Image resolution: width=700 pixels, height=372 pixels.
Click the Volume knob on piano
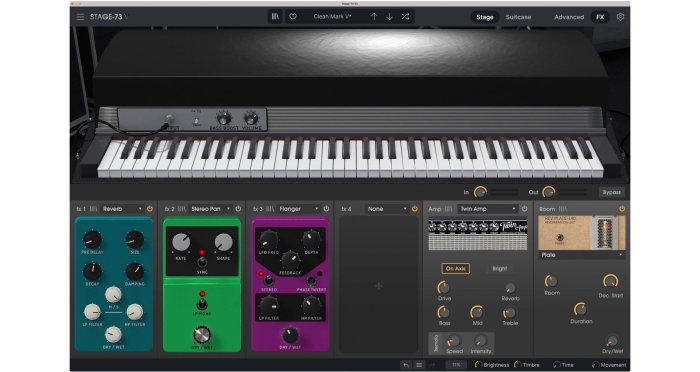[x=251, y=118]
